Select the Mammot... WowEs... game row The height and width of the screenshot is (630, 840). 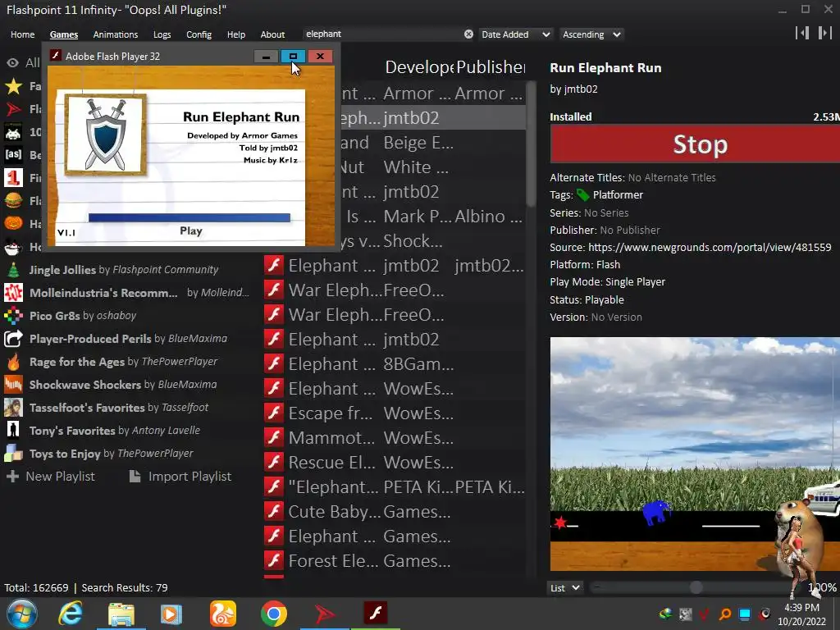tap(394, 438)
